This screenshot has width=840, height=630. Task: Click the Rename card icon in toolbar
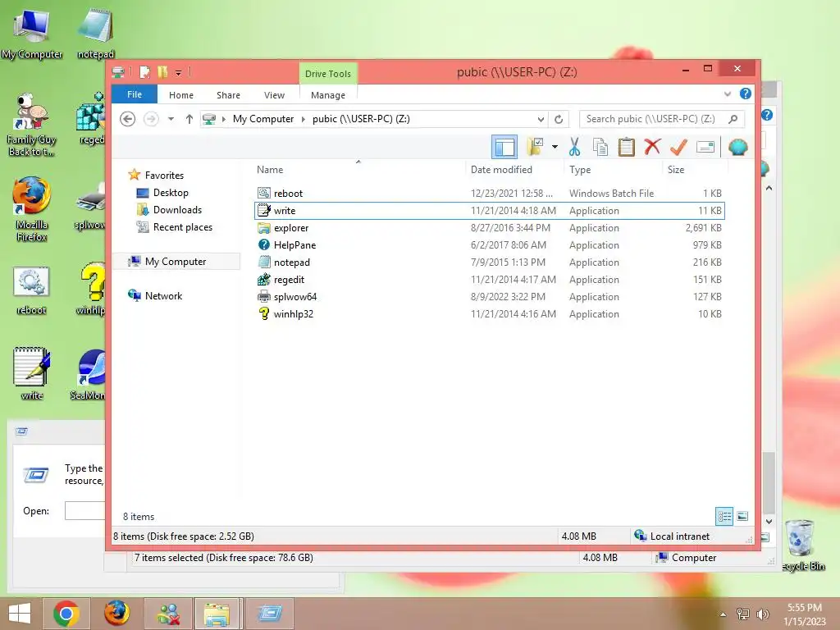pos(705,146)
